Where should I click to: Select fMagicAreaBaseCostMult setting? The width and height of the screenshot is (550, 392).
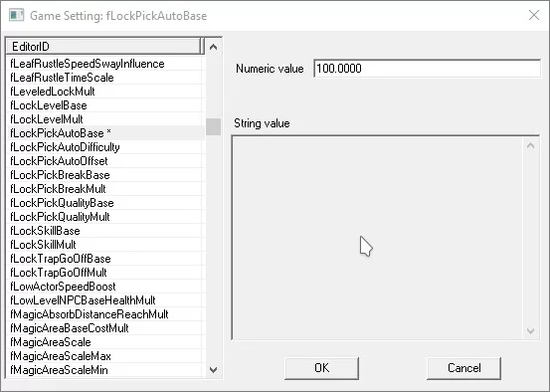[105, 328]
